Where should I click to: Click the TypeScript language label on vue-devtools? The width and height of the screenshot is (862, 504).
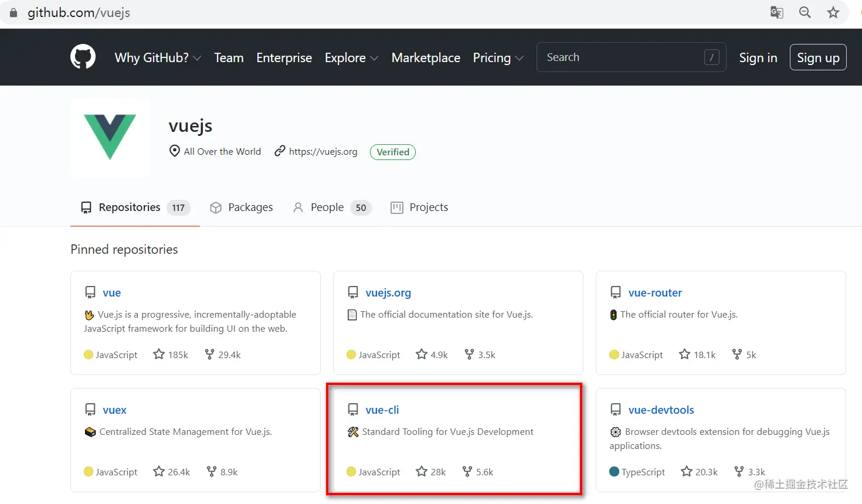tap(643, 472)
